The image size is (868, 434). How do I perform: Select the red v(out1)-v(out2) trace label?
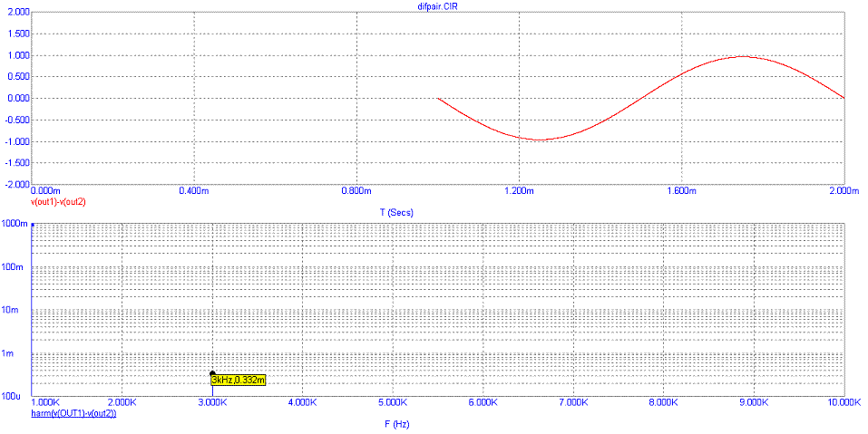click(x=58, y=202)
